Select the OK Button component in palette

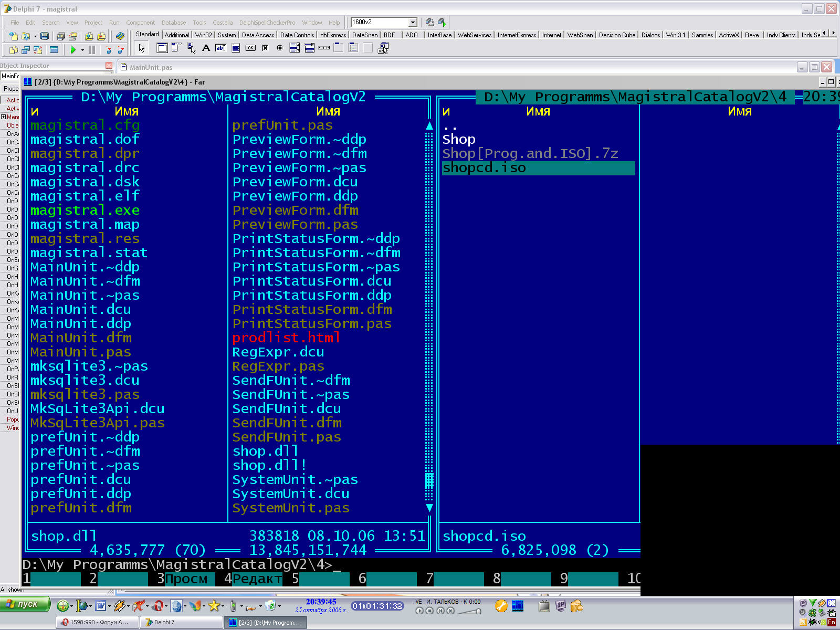[250, 48]
